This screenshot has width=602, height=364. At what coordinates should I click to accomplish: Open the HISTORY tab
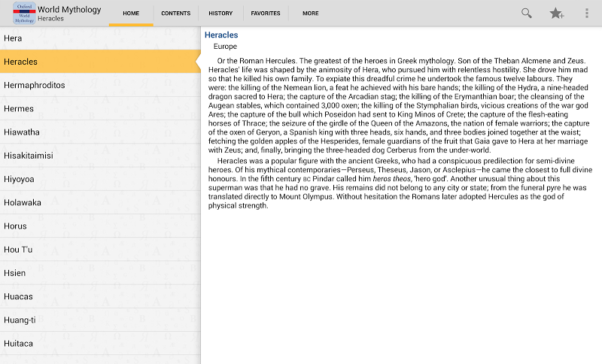pos(220,13)
